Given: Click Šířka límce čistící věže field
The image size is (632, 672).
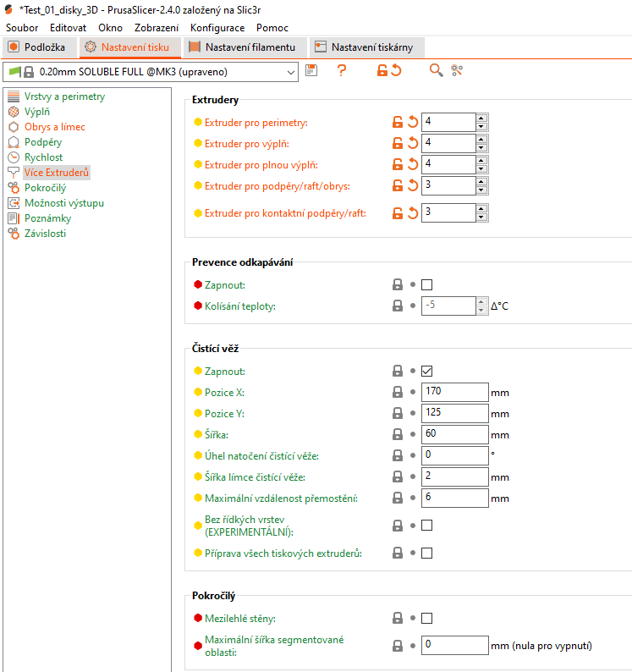Looking at the screenshot, I should pyautogui.click(x=454, y=476).
